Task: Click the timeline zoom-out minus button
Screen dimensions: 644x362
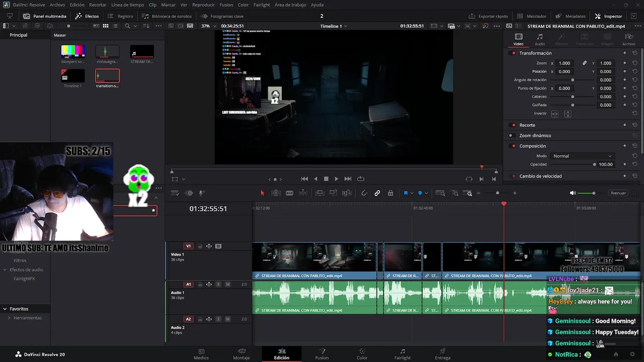Action: pyautogui.click(x=478, y=193)
